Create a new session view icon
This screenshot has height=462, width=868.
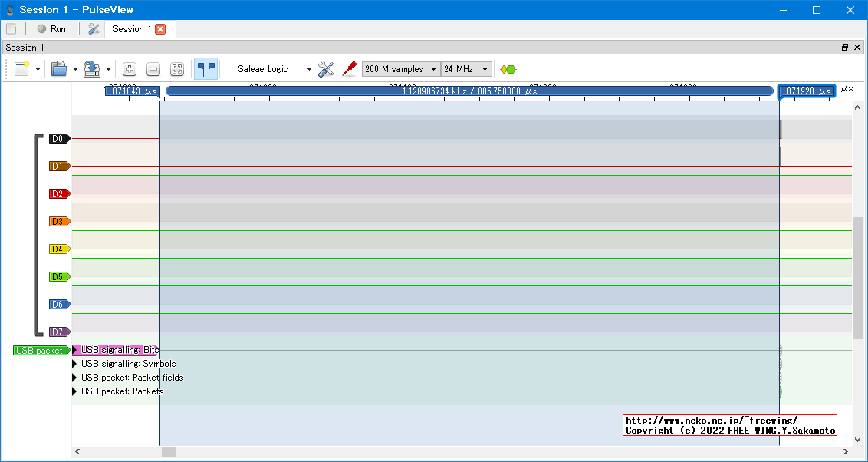click(21, 69)
